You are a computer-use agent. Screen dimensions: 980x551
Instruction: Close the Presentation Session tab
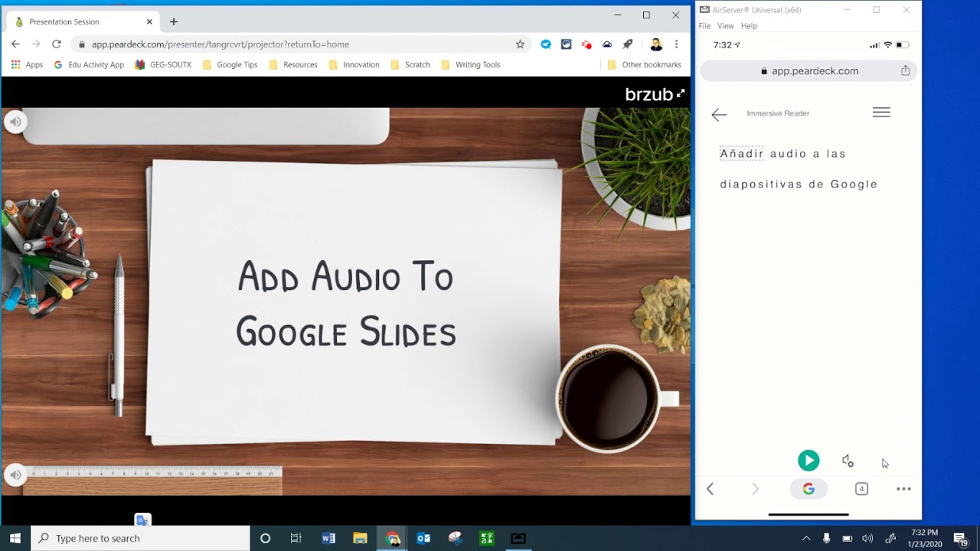(149, 21)
